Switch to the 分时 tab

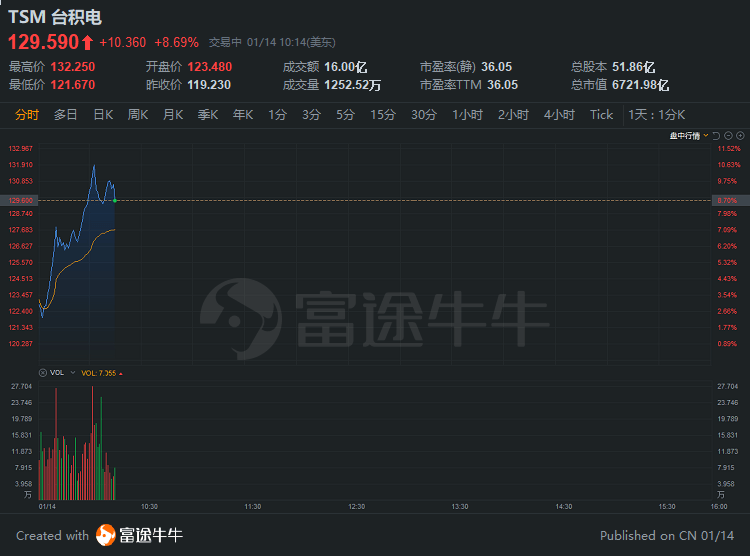27,115
